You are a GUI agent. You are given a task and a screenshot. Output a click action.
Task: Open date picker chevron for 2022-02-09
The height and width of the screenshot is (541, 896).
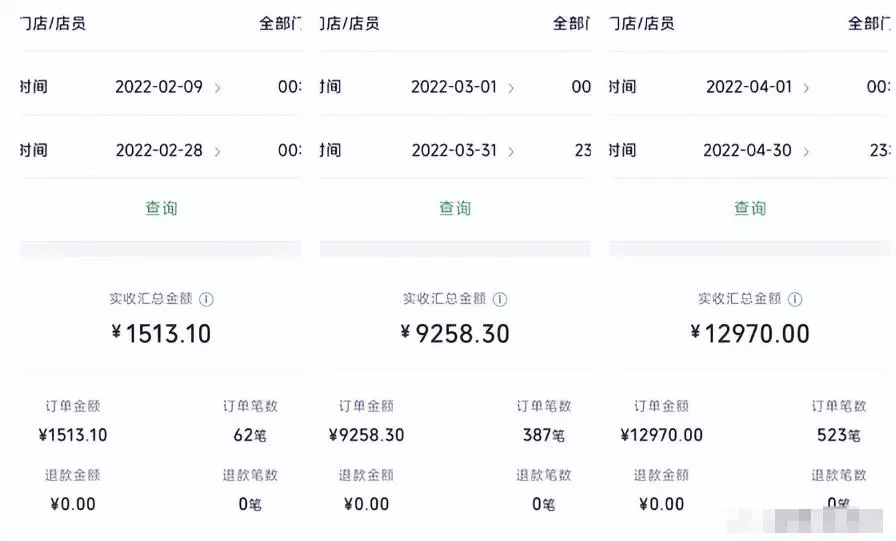click(x=218, y=88)
